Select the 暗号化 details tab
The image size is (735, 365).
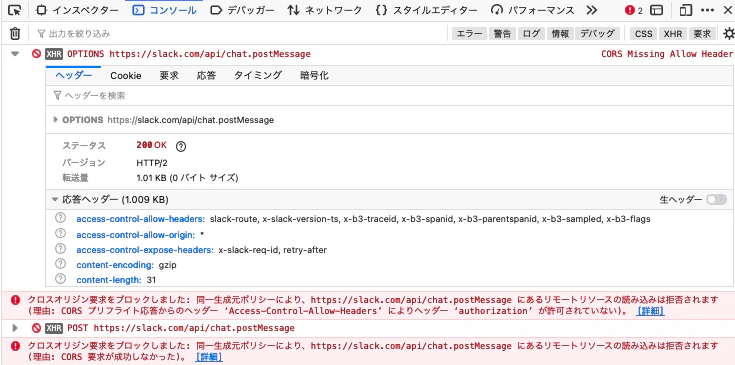(x=314, y=75)
